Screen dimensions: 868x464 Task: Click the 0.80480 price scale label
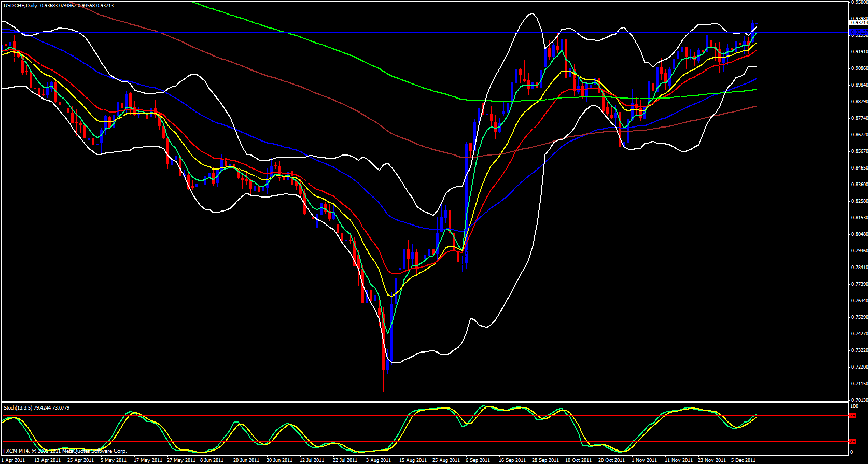click(x=859, y=234)
